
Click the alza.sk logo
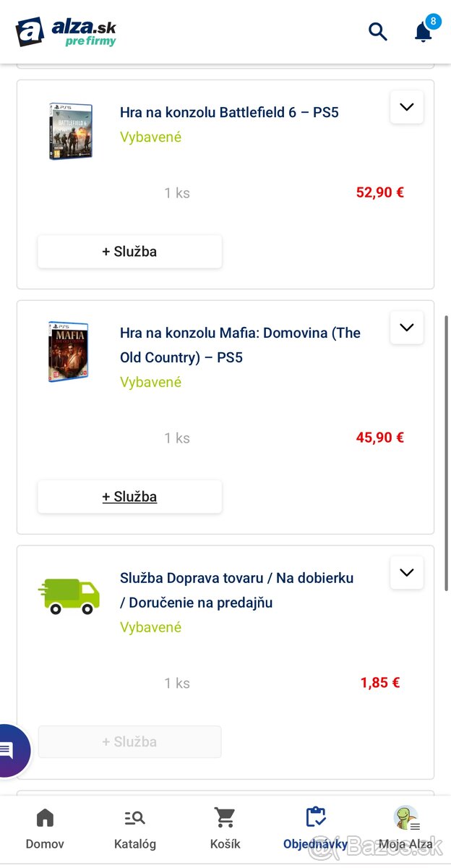click(x=66, y=32)
